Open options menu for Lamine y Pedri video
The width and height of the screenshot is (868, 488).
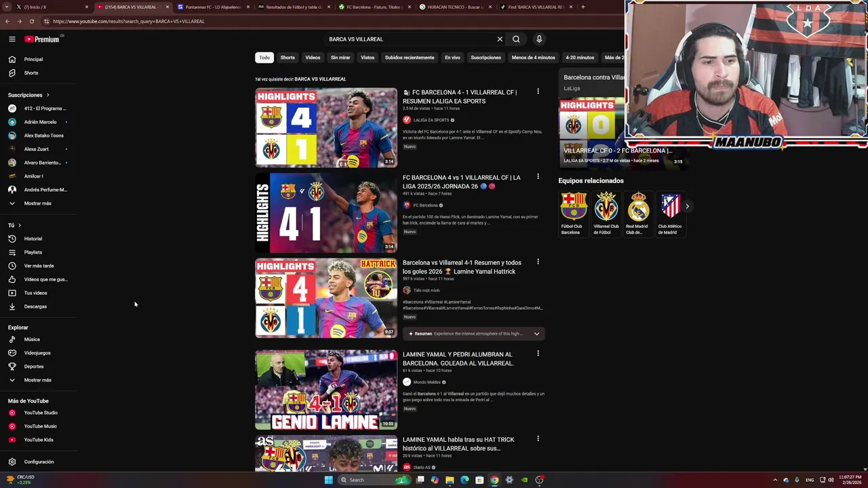tap(538, 353)
